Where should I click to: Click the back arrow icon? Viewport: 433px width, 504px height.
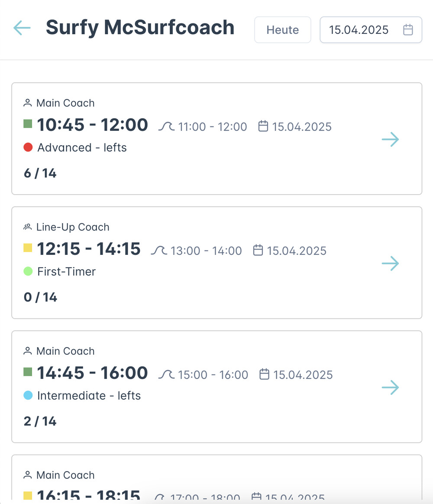click(x=22, y=28)
